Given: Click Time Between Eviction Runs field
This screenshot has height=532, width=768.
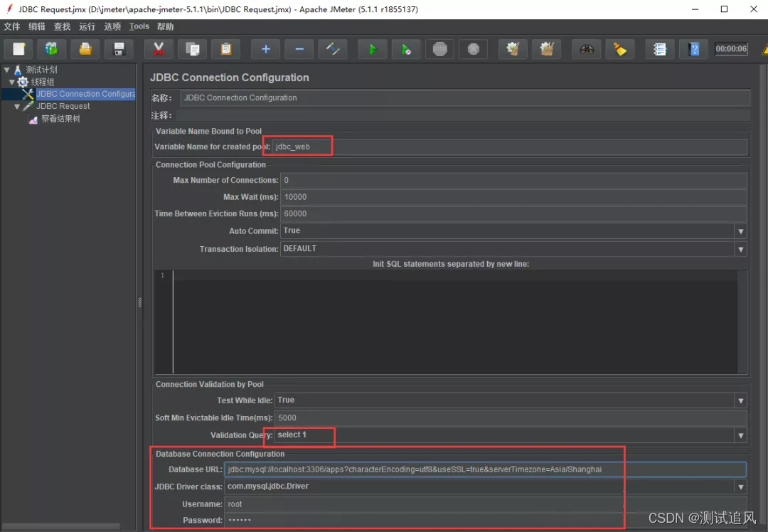Looking at the screenshot, I should 513,213.
